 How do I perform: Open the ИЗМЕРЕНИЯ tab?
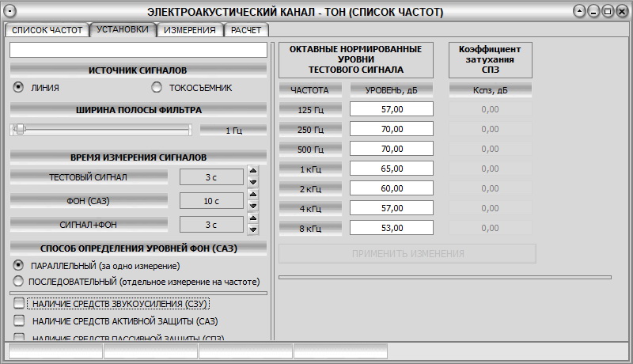190,30
